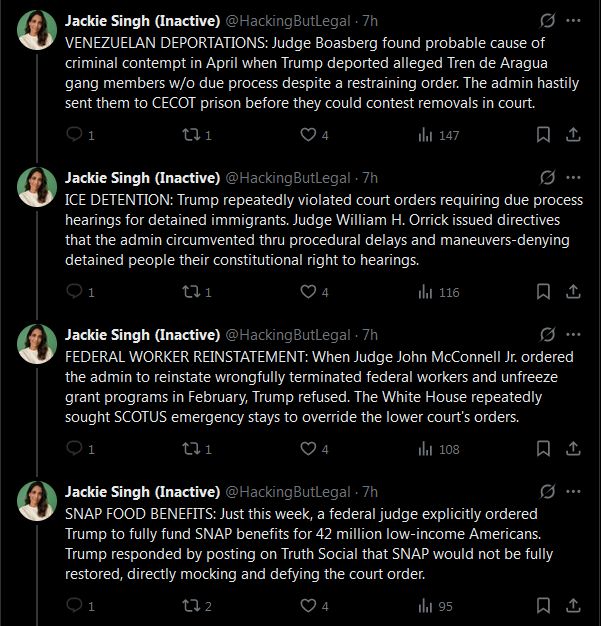
Task: Reply to the Federal Worker Reinstatement tweet
Action: pyautogui.click(x=76, y=449)
